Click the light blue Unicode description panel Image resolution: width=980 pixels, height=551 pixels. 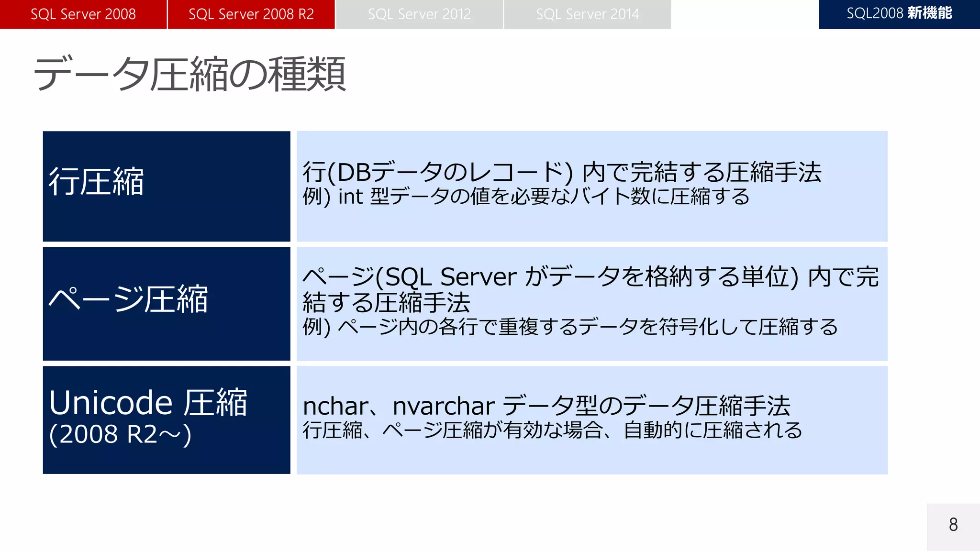click(x=591, y=457)
